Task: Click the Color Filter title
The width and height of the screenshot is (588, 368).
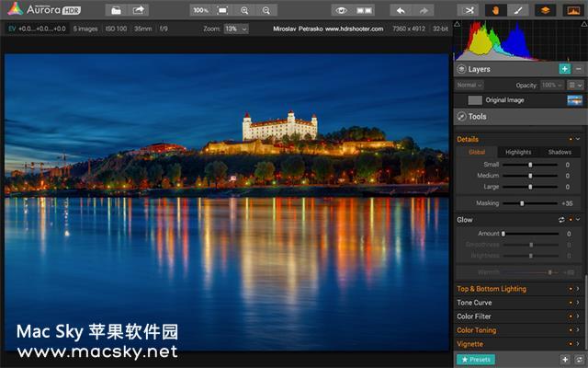Action: [x=474, y=316]
